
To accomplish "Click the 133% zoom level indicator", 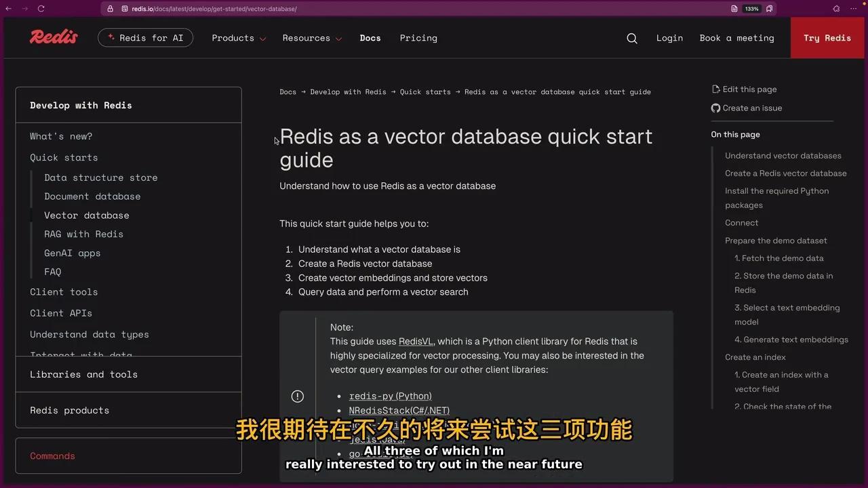I will [751, 9].
